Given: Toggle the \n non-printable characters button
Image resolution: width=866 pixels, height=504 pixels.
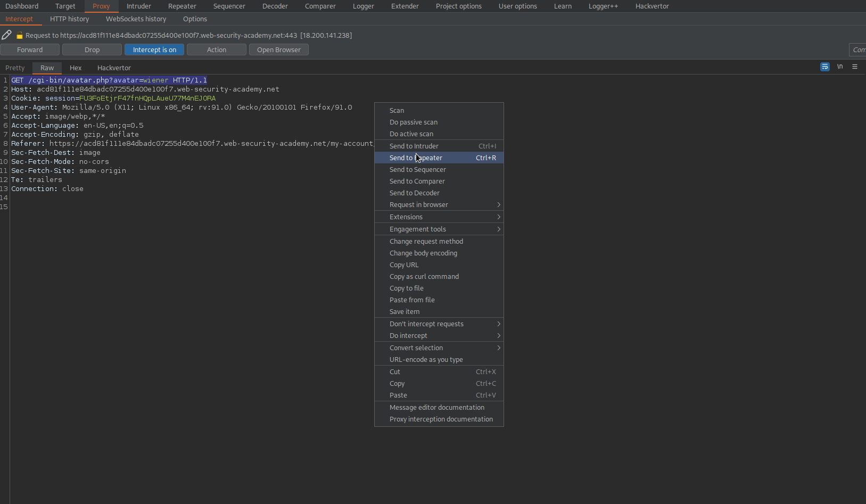Looking at the screenshot, I should [x=840, y=67].
